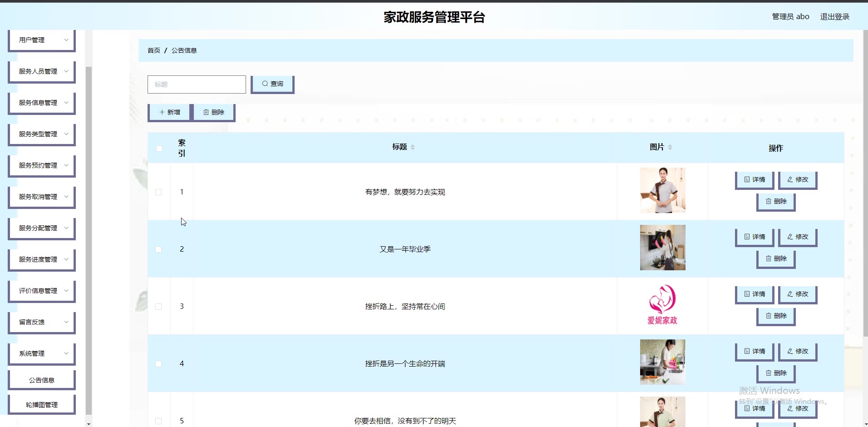The width and height of the screenshot is (868, 427).
Task: Expand the 服务分配管理 sidebar menu
Action: coord(42,228)
